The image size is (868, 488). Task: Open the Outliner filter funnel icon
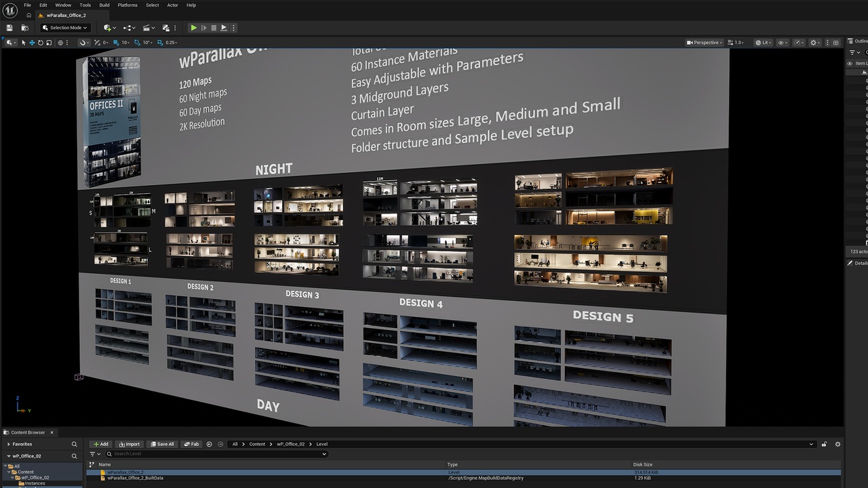click(854, 52)
